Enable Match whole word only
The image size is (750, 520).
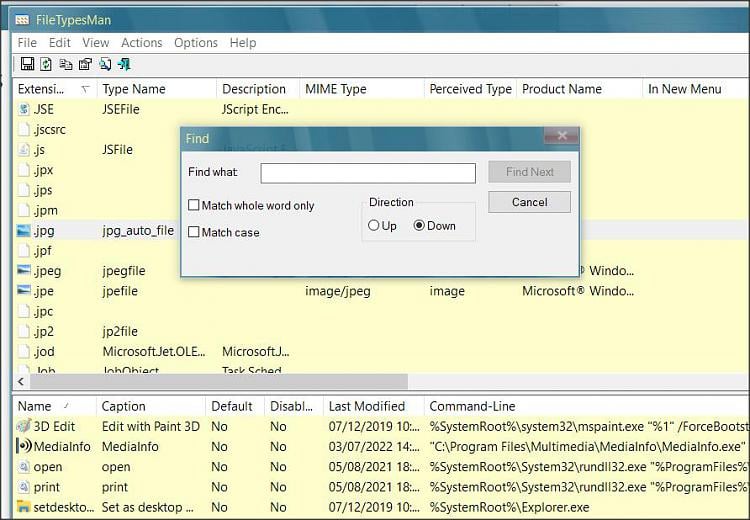pyautogui.click(x=194, y=206)
